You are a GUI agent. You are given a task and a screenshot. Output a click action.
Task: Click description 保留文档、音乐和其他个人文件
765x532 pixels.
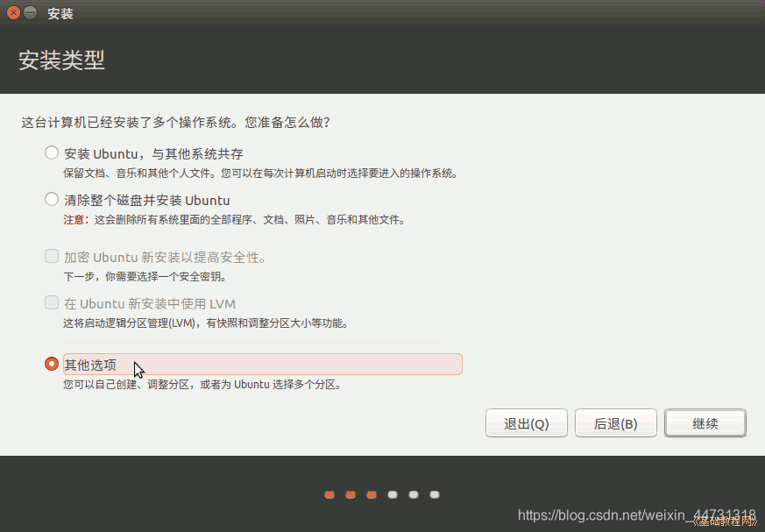point(261,174)
